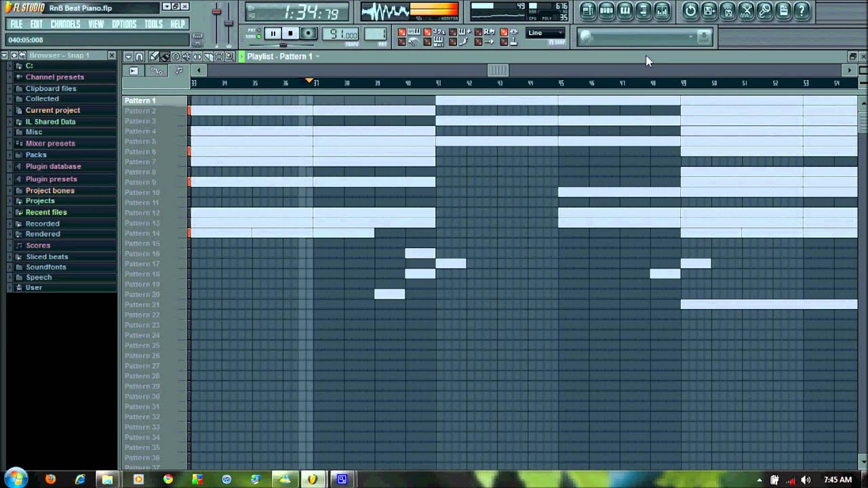
Task: Click the flag icon under Playlist tools
Action: tap(134, 70)
